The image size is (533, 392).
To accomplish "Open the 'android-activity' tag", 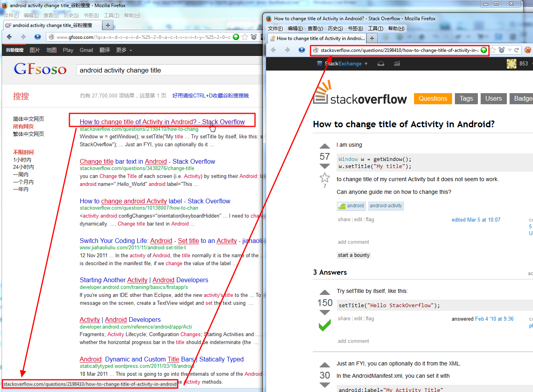I will coord(386,206).
